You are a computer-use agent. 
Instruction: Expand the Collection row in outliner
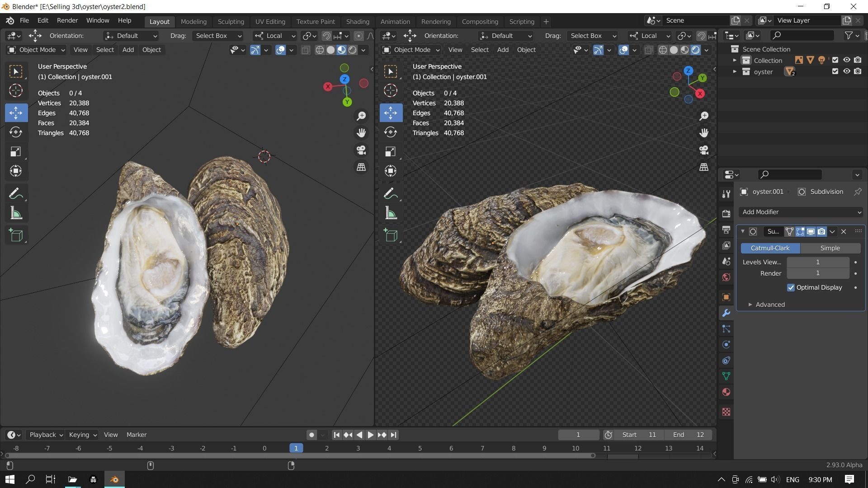pos(735,60)
